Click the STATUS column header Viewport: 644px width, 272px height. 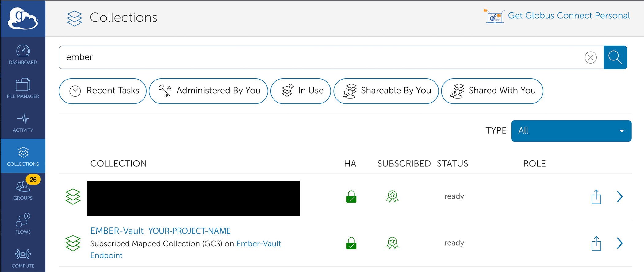[452, 164]
